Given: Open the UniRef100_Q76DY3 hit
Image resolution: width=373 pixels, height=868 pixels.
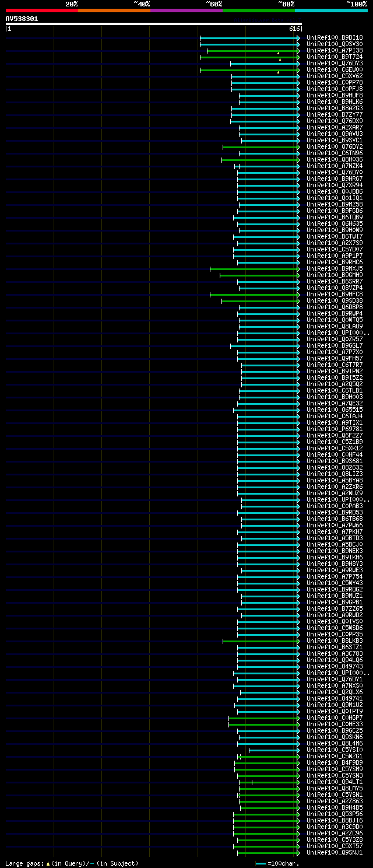Looking at the screenshot, I should tap(335, 63).
